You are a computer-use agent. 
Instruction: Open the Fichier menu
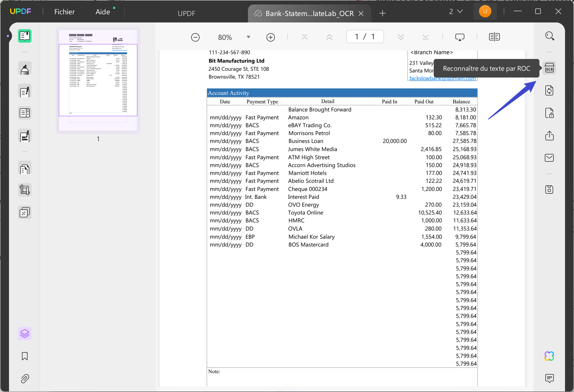64,12
